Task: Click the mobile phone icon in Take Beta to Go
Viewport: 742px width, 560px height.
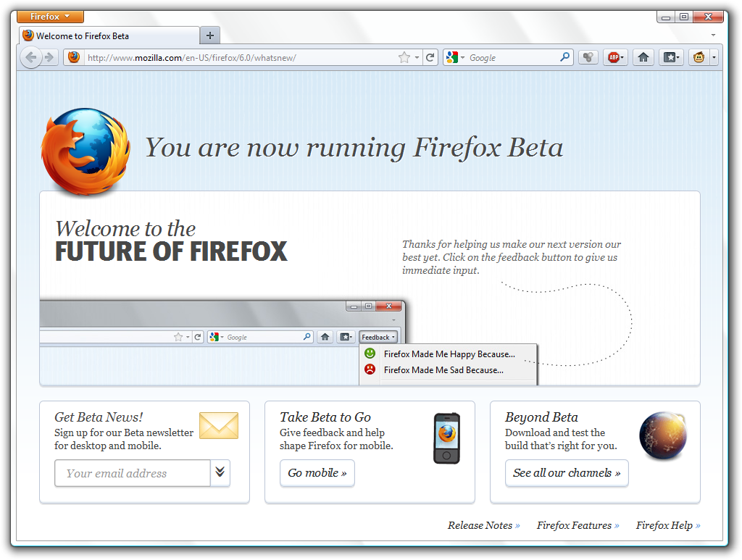Action: (x=446, y=438)
